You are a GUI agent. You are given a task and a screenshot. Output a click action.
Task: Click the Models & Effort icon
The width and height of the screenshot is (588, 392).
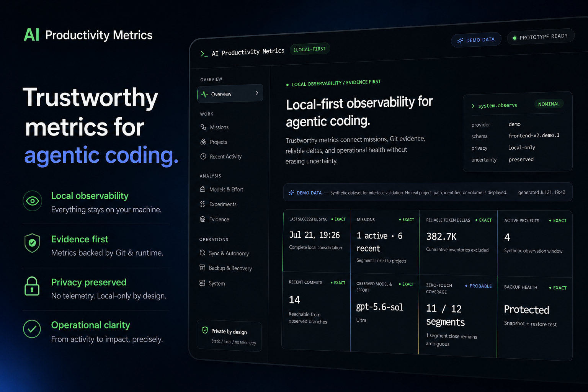coord(203,189)
